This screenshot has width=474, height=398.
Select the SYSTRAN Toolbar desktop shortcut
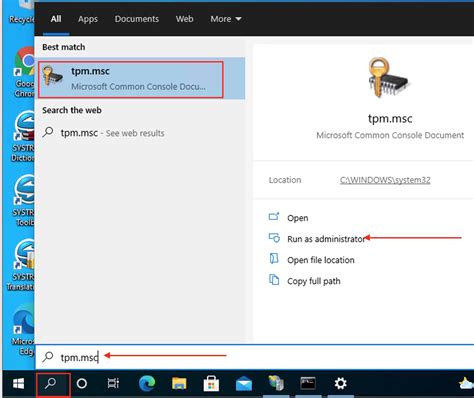23,201
